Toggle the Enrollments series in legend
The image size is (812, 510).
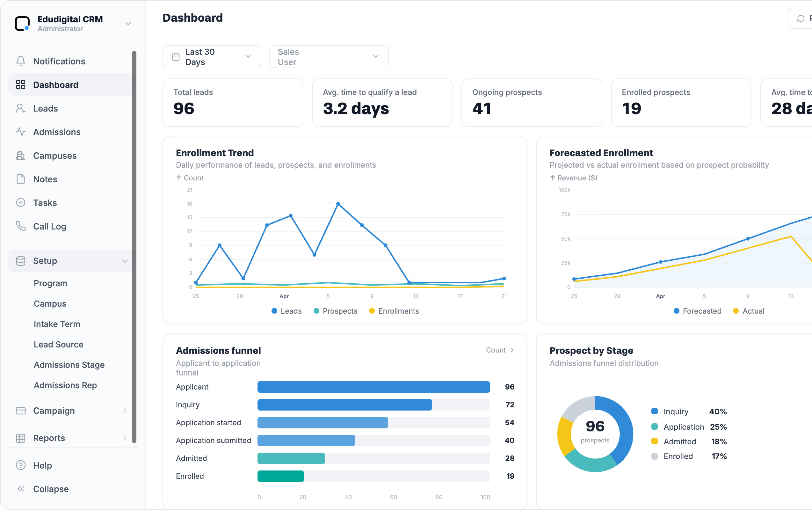click(x=394, y=311)
